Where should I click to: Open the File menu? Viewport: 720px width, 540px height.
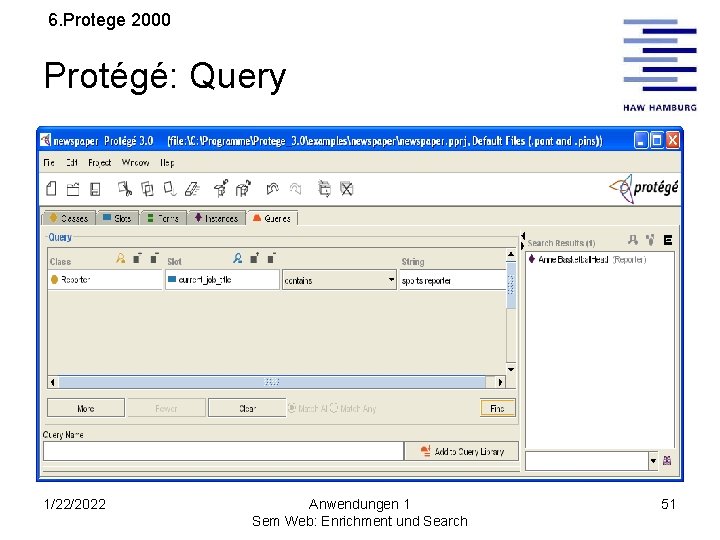click(49, 163)
